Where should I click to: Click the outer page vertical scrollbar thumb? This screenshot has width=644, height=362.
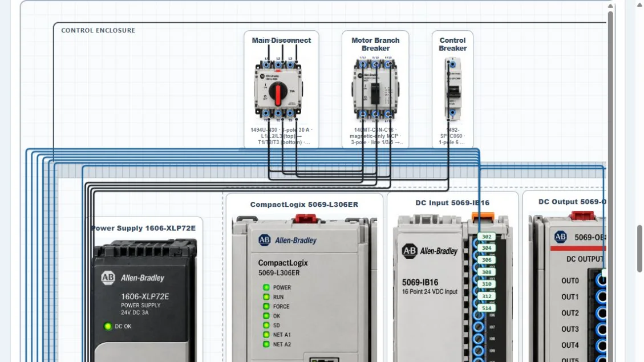pos(639,249)
